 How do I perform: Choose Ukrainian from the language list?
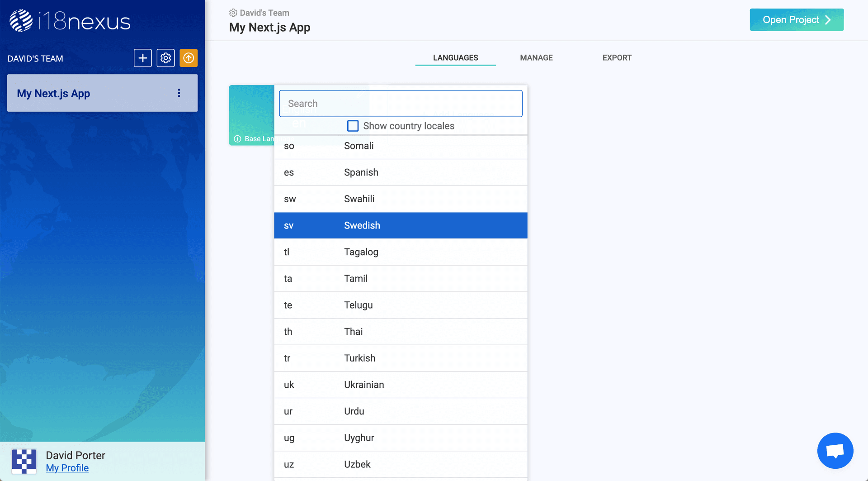tap(400, 385)
